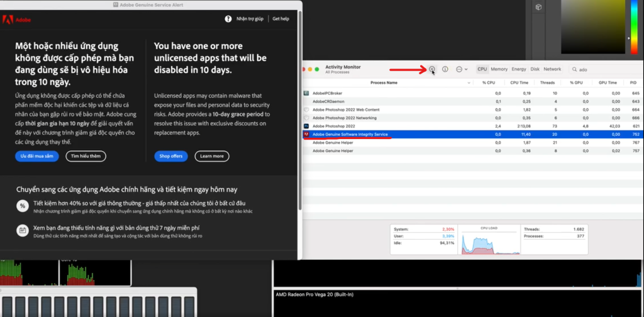This screenshot has height=317, width=644.
Task: Click the "Ưu đãi mua sắm" button
Action: 37,157
